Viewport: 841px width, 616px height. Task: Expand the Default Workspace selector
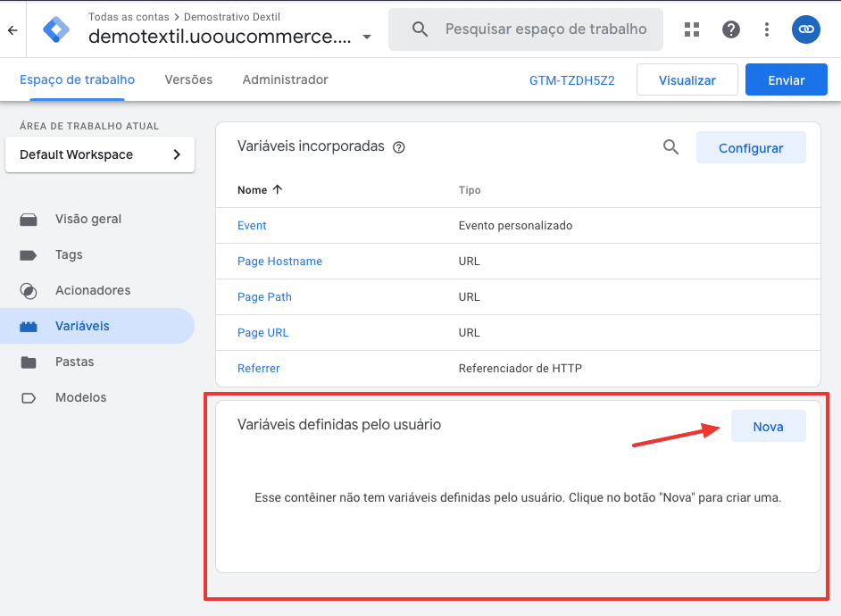tap(100, 154)
